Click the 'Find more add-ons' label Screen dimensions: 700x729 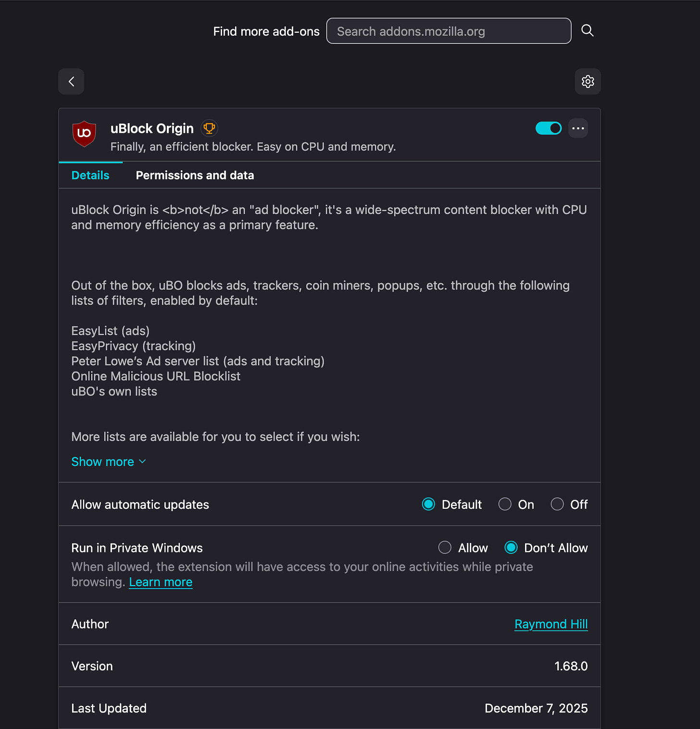point(266,31)
